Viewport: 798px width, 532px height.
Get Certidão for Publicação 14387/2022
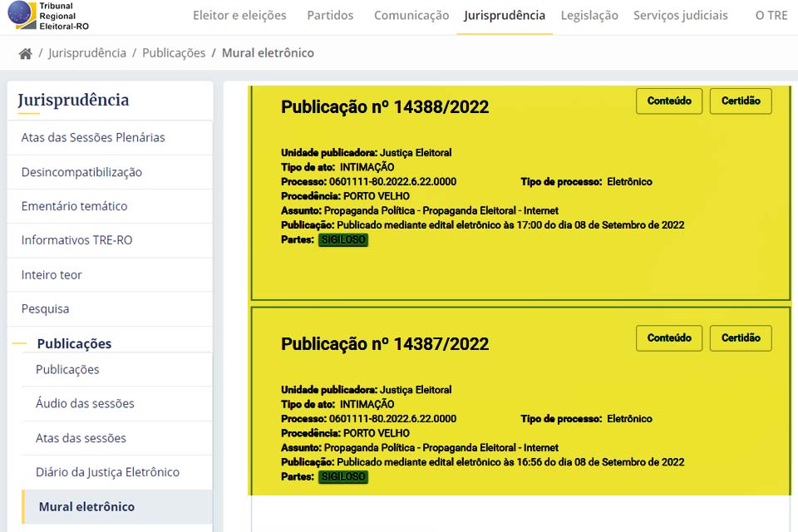tap(741, 337)
